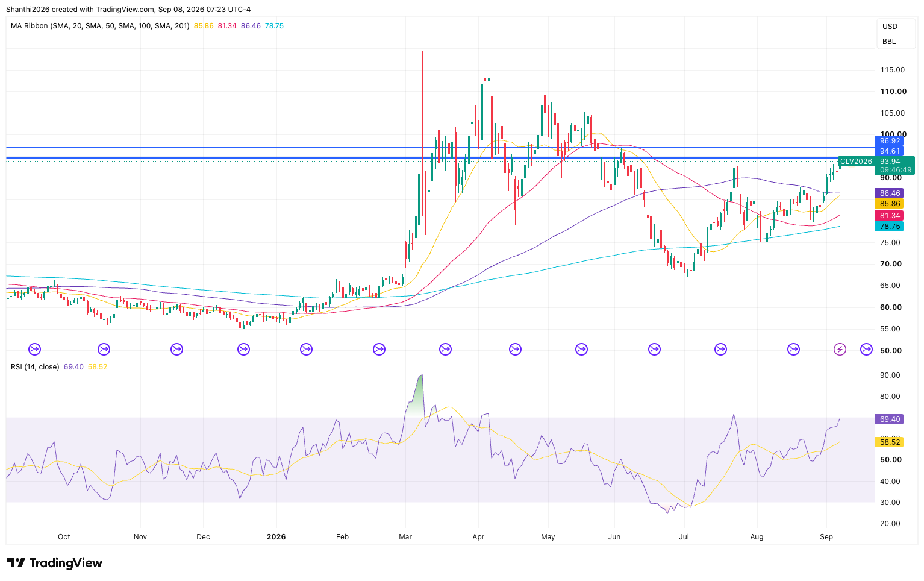
Task: Click the contract rollover icon left of Oct
Action: tap(34, 349)
